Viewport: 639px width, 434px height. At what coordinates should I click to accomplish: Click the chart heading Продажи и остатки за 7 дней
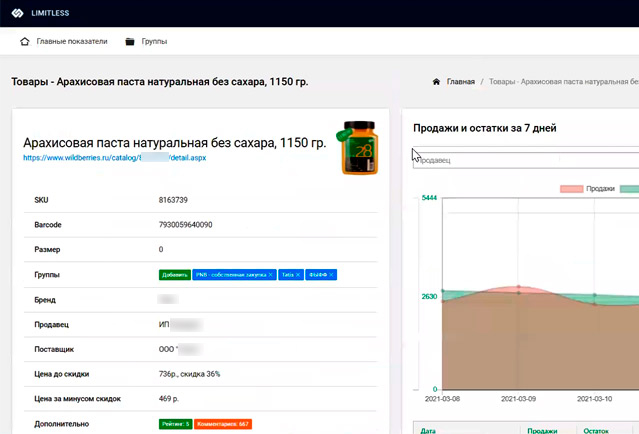tap(485, 128)
